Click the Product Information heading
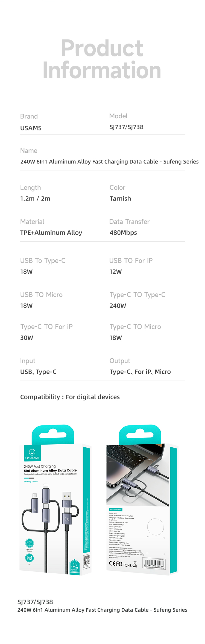The image size is (205, 644). tap(102, 59)
